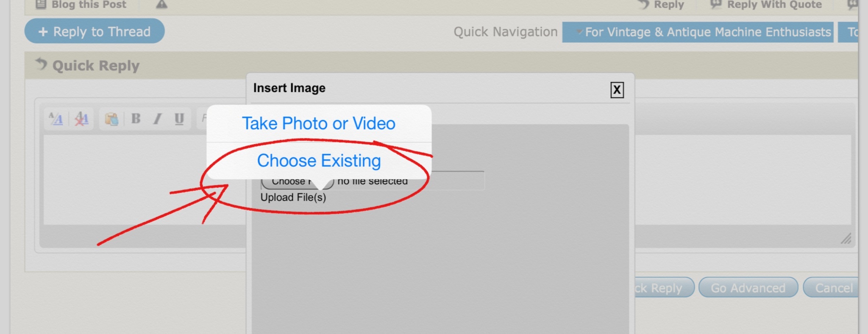Click the editor resize handle

(846, 238)
